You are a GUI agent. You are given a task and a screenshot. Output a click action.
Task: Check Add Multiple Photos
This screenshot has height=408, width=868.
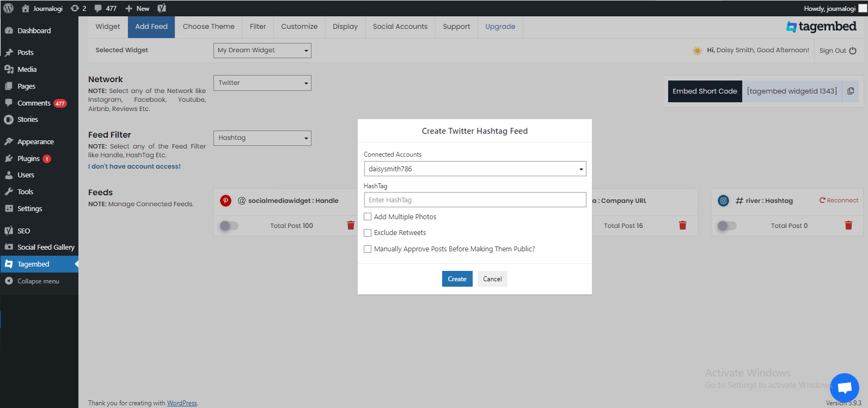(368, 217)
